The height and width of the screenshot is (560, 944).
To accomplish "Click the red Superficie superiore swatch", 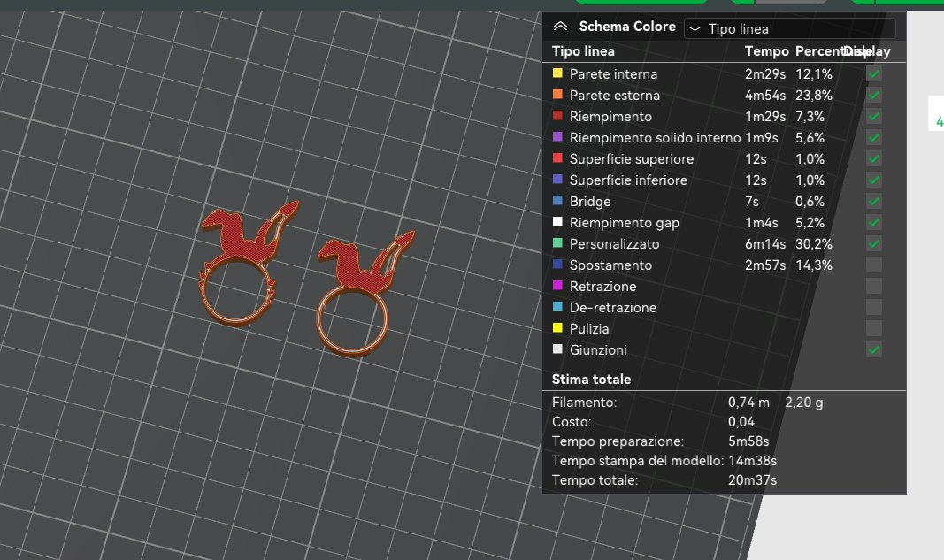I will pos(557,157).
